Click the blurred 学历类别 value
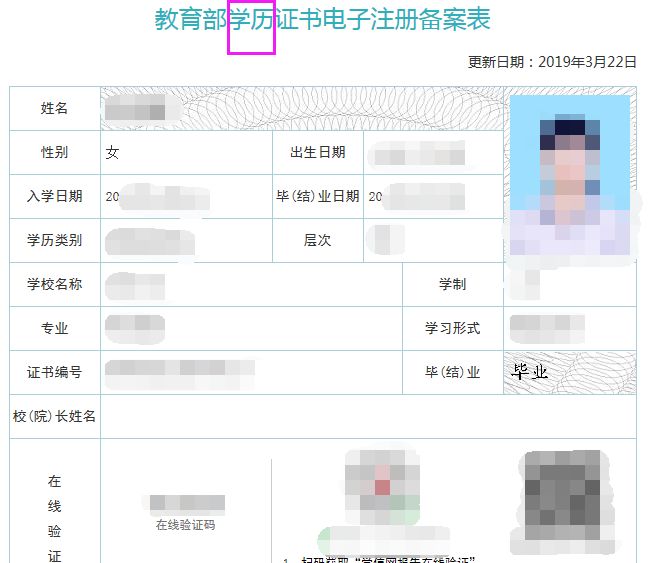The height and width of the screenshot is (563, 669). pyautogui.click(x=150, y=241)
